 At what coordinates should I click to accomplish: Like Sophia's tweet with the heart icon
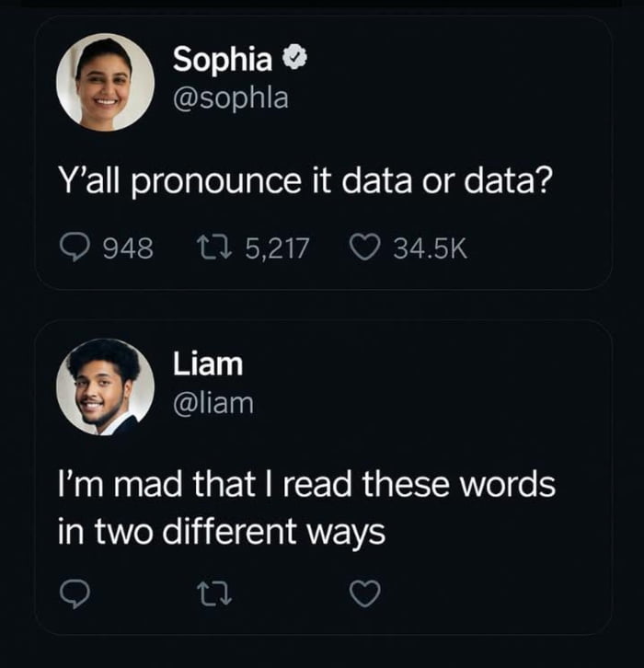368,247
